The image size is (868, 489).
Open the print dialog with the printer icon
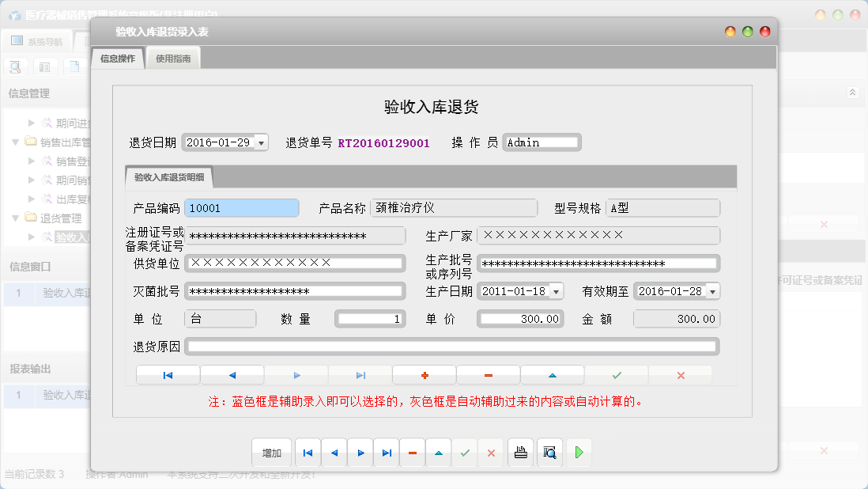[x=521, y=453]
